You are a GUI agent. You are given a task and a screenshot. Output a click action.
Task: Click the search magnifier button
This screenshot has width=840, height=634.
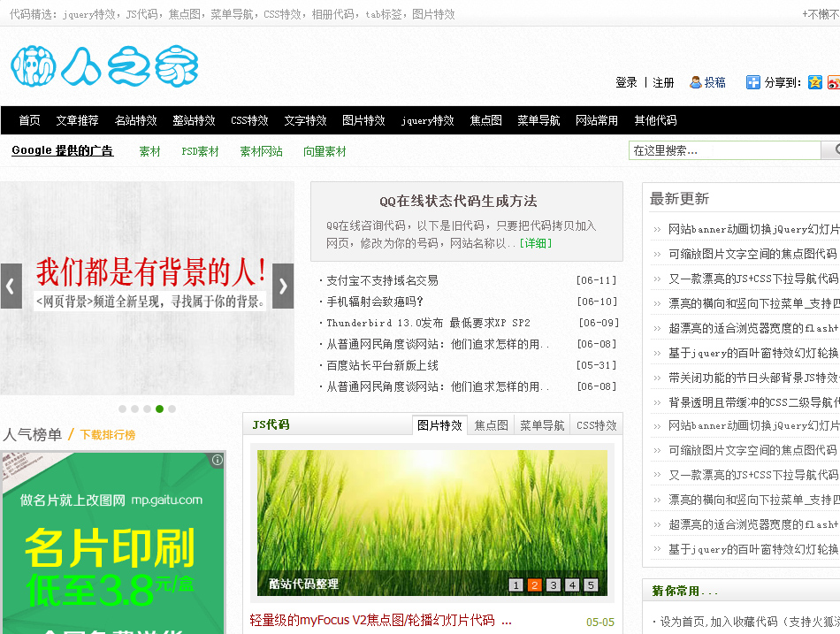tap(832, 150)
